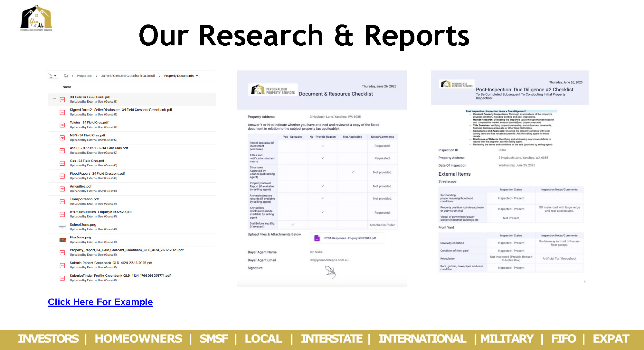Click Rental appraisal No - Provide Reason checkmark
The image size is (644, 350).
click(323, 146)
